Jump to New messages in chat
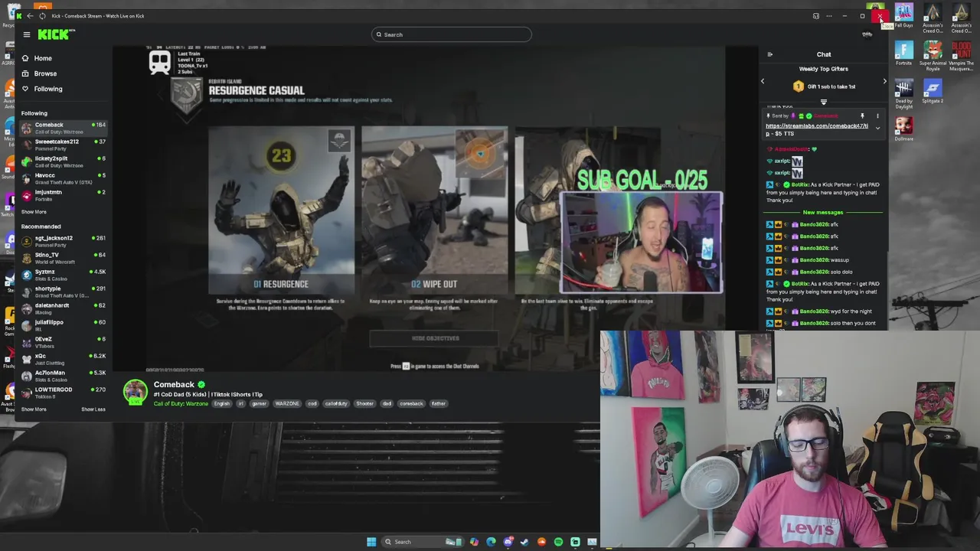This screenshot has height=551, width=980. point(823,213)
